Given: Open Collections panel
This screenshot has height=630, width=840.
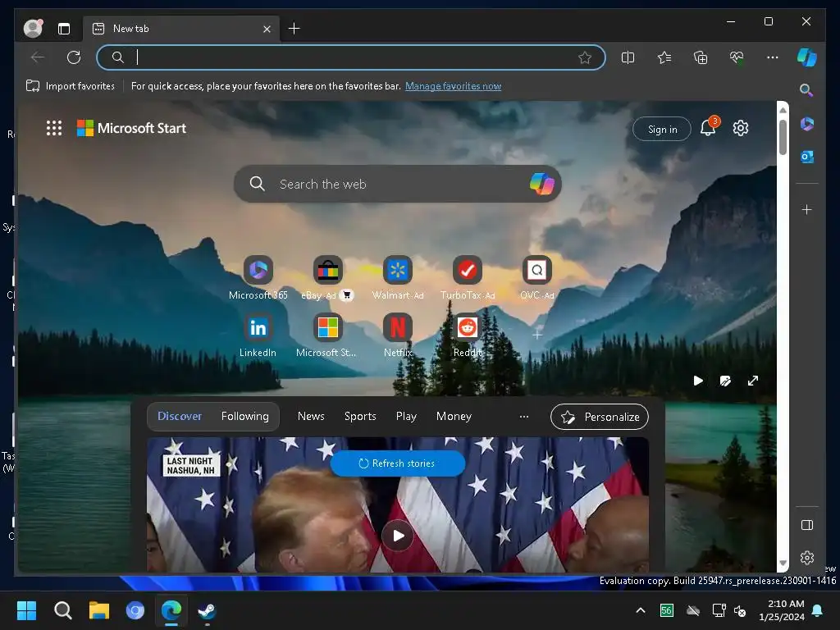Looking at the screenshot, I should [x=701, y=57].
